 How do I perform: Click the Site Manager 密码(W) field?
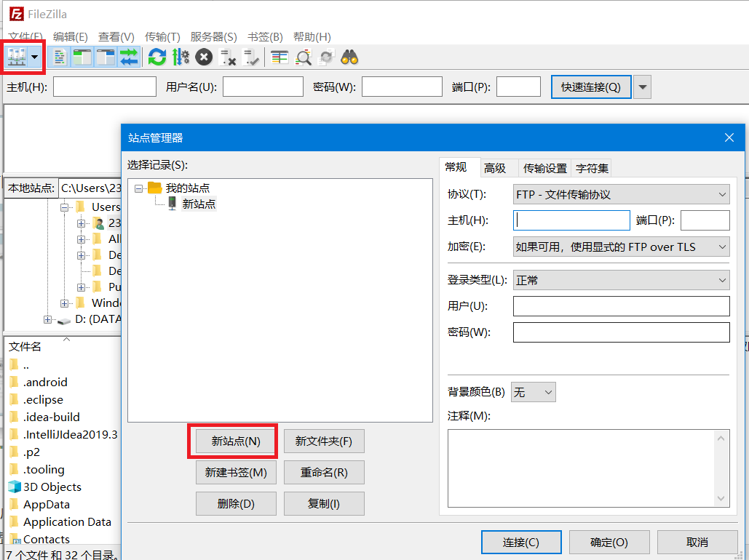pyautogui.click(x=621, y=332)
